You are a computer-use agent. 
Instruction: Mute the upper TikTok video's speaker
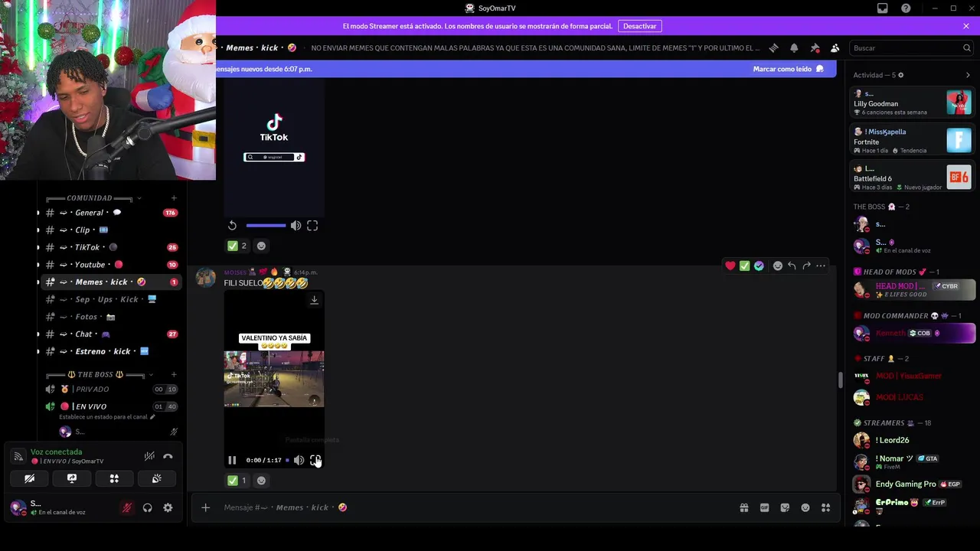[296, 226]
